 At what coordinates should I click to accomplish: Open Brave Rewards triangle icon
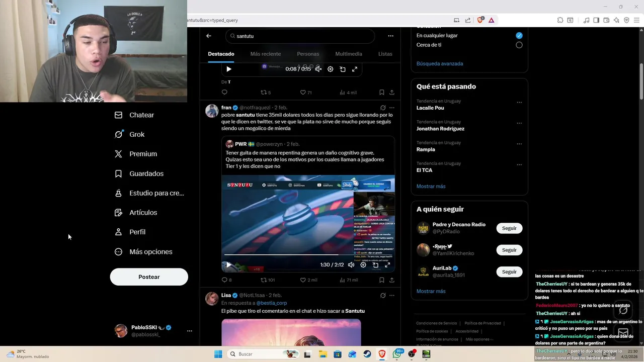pos(491,20)
